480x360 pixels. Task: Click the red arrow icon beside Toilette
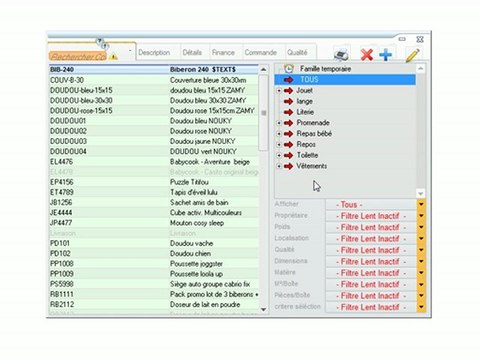(x=288, y=155)
